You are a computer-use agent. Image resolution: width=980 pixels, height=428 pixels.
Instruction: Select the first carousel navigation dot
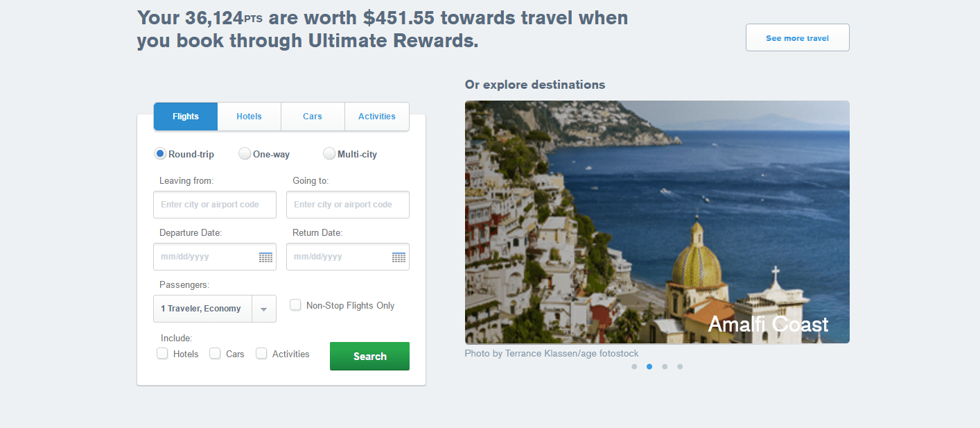(x=633, y=366)
